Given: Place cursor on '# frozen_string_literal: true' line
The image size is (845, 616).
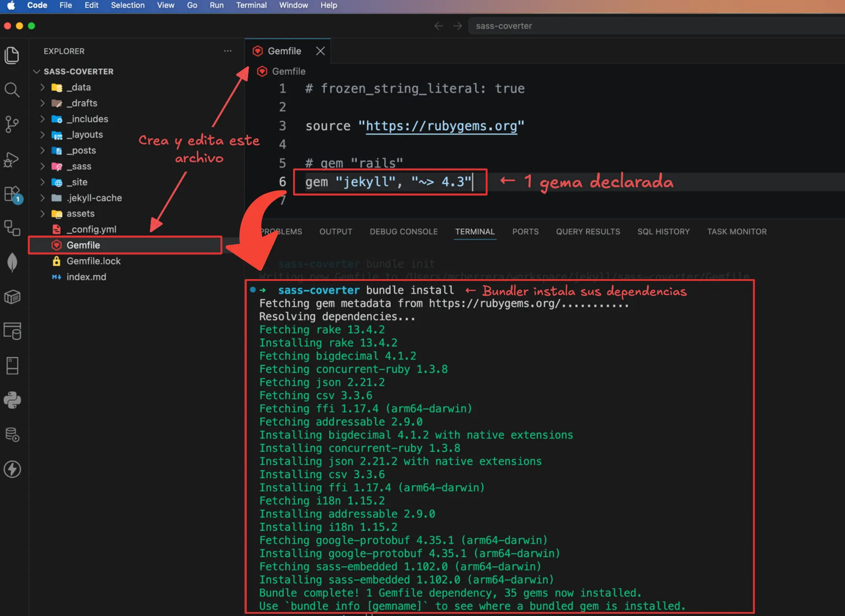Looking at the screenshot, I should click(415, 88).
